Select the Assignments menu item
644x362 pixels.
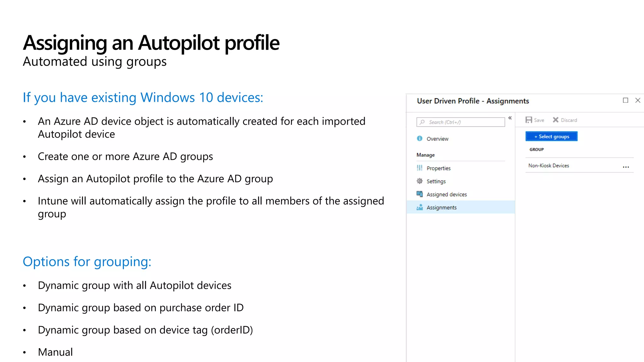(x=461, y=207)
